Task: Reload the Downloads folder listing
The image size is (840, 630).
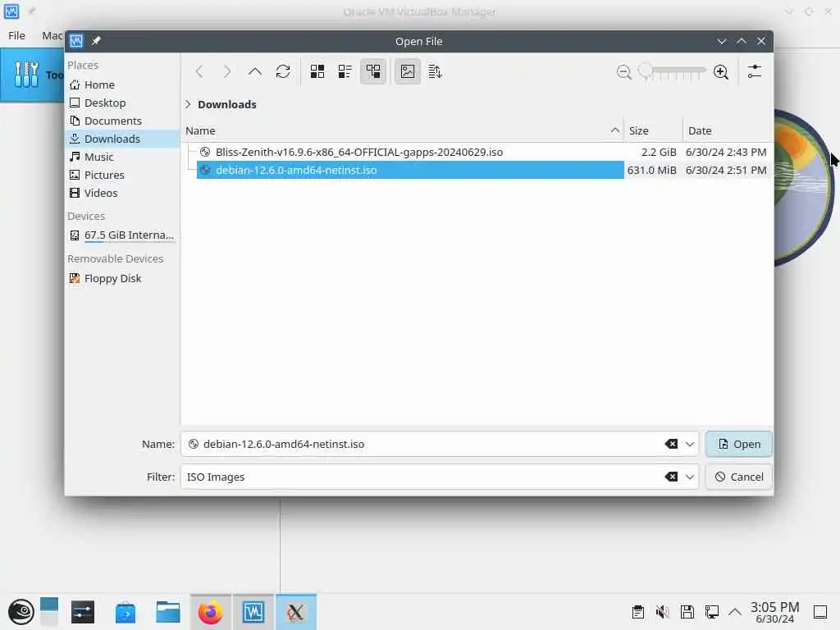Action: tap(283, 72)
